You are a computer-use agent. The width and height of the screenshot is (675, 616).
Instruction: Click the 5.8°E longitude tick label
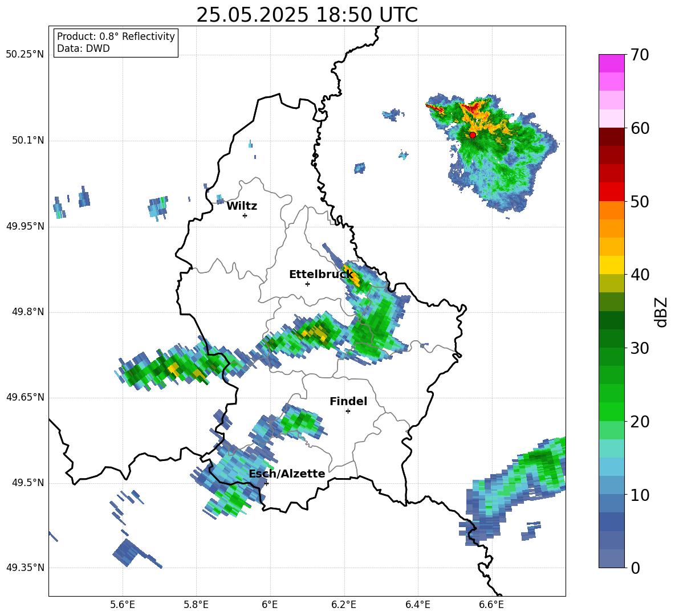[196, 605]
